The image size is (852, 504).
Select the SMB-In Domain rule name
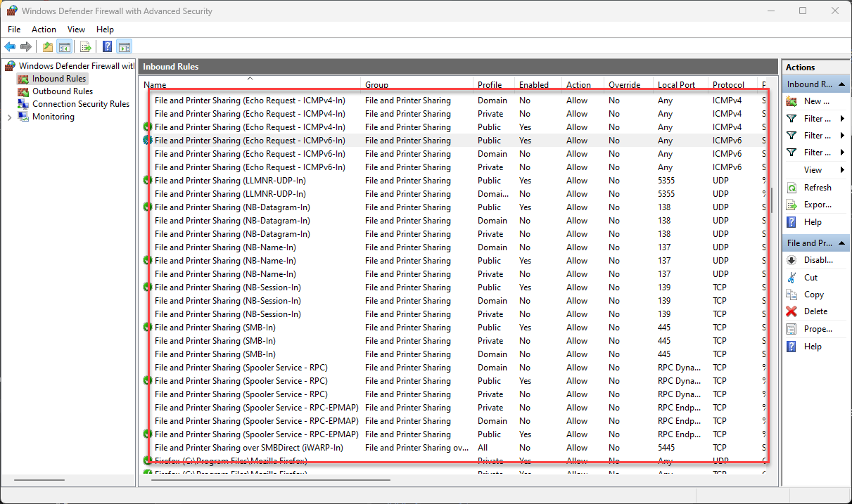pos(215,354)
